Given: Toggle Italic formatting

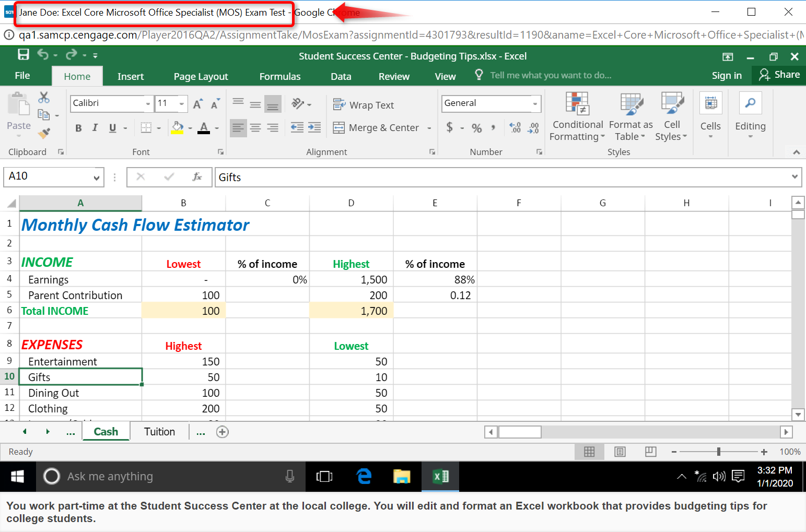Looking at the screenshot, I should [x=95, y=128].
